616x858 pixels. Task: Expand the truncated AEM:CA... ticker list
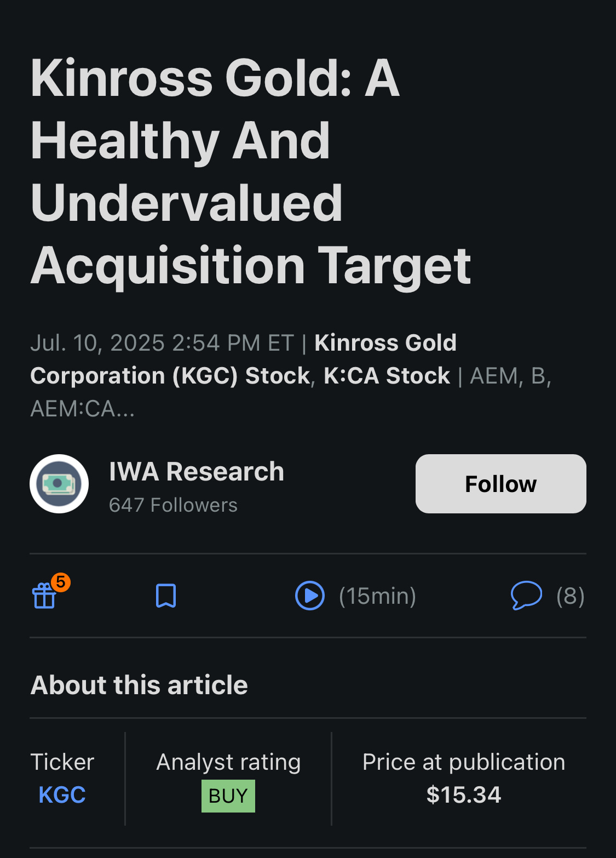click(x=82, y=409)
